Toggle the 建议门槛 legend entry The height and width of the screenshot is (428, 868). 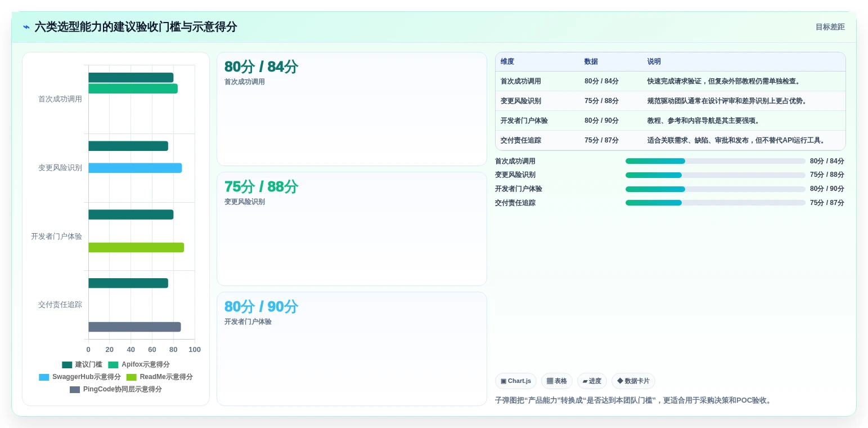(82, 364)
